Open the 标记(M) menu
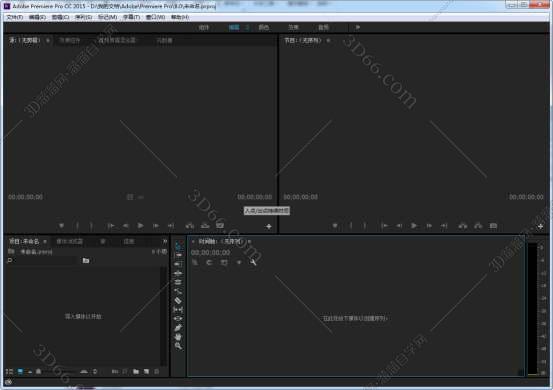 coord(107,17)
